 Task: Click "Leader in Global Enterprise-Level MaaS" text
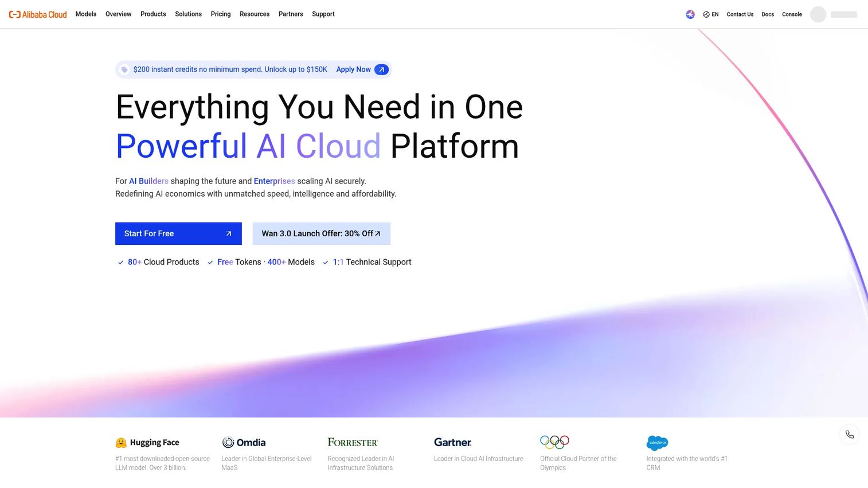[x=267, y=463]
